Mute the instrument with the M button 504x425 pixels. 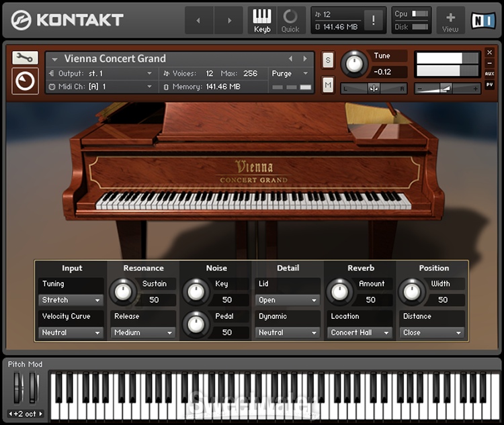(328, 85)
